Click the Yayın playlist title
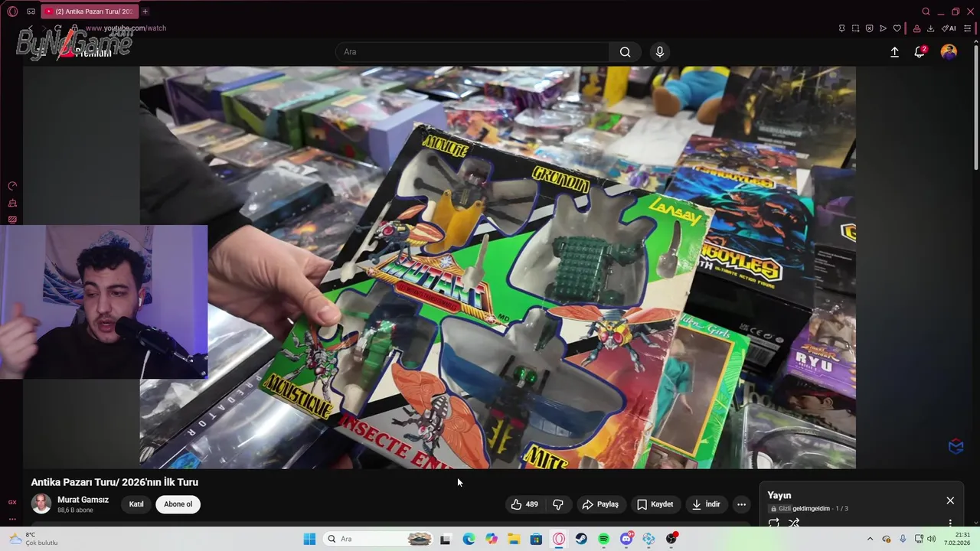The height and width of the screenshot is (551, 980). click(779, 496)
